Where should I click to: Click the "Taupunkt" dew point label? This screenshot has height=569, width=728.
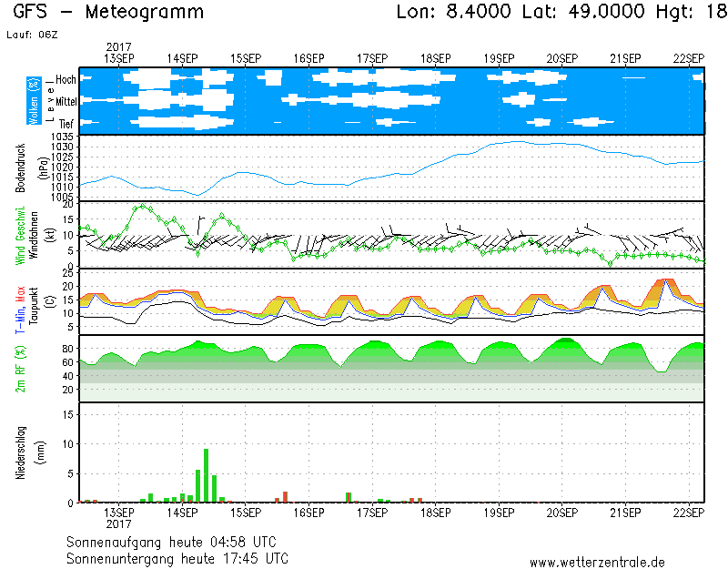tap(34, 306)
